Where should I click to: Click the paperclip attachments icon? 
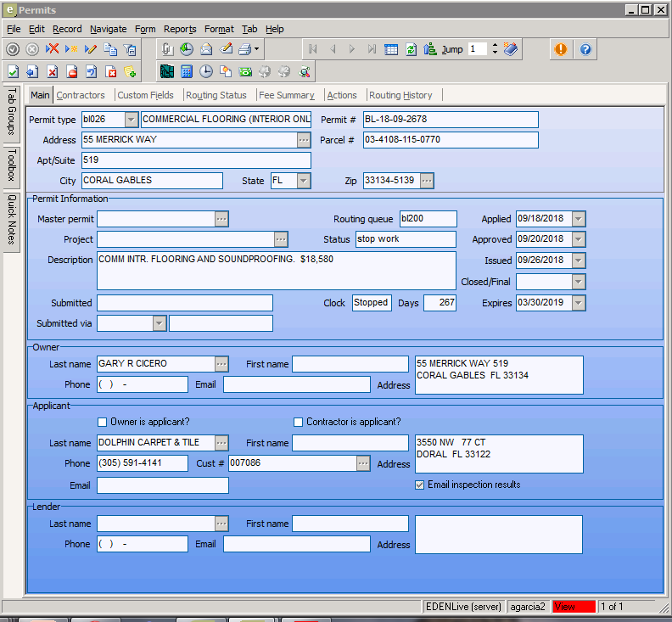click(167, 49)
